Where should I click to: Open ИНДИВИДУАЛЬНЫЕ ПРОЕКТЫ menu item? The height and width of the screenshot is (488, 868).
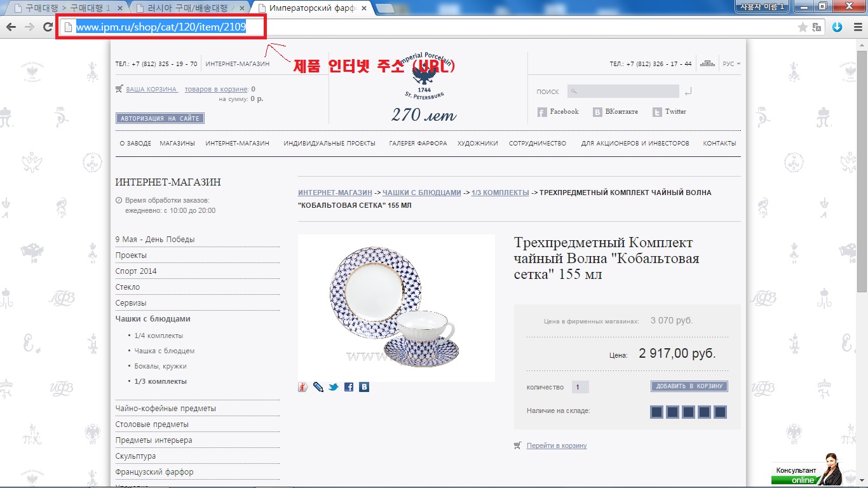tap(330, 144)
